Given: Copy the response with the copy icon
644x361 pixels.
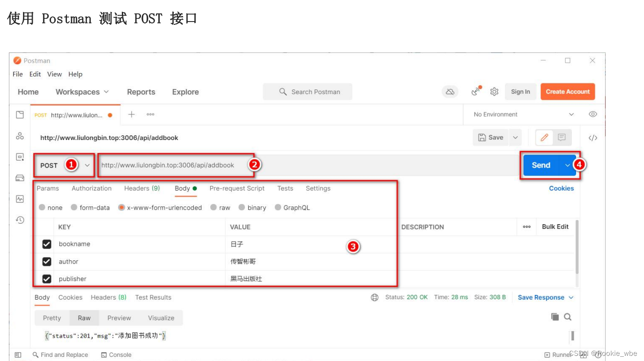Looking at the screenshot, I should (x=555, y=317).
